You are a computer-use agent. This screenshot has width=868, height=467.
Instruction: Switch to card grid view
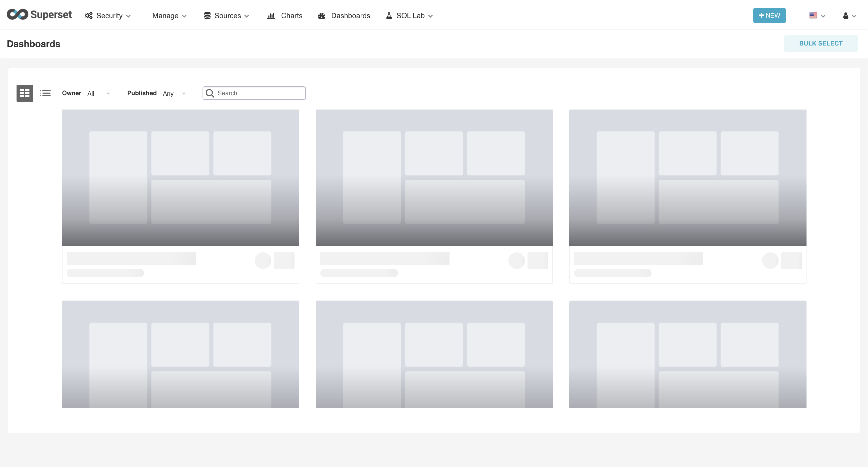pyautogui.click(x=25, y=93)
